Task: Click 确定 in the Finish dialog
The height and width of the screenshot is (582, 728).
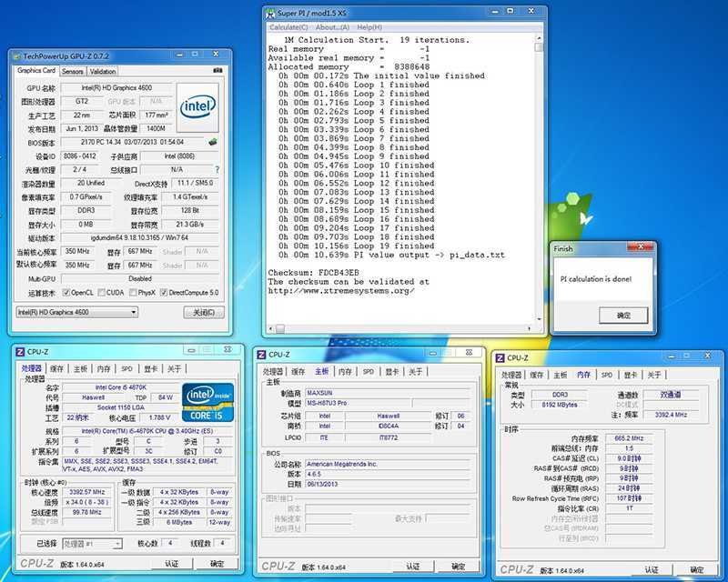Action: (x=623, y=316)
